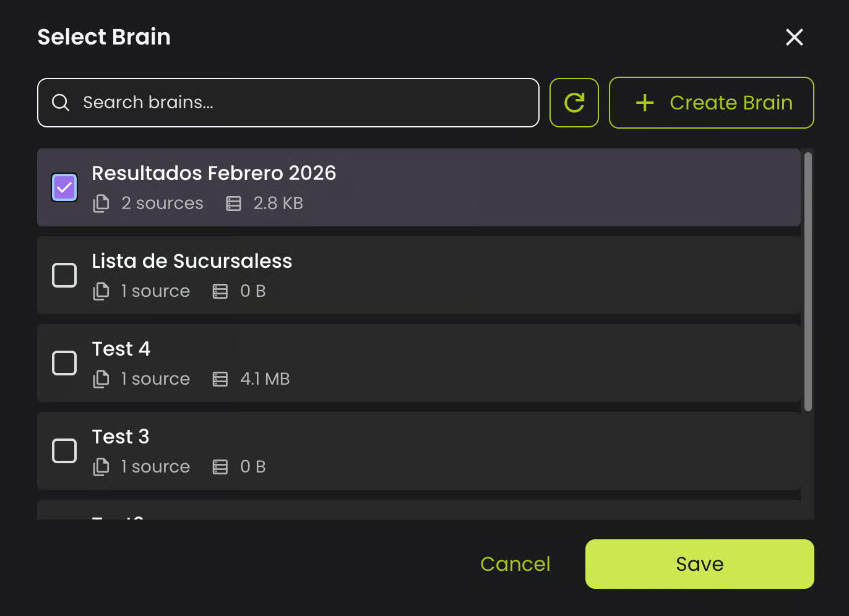Image resolution: width=849 pixels, height=616 pixels.
Task: Select the Lista de Sucursaless title
Action: (192, 261)
